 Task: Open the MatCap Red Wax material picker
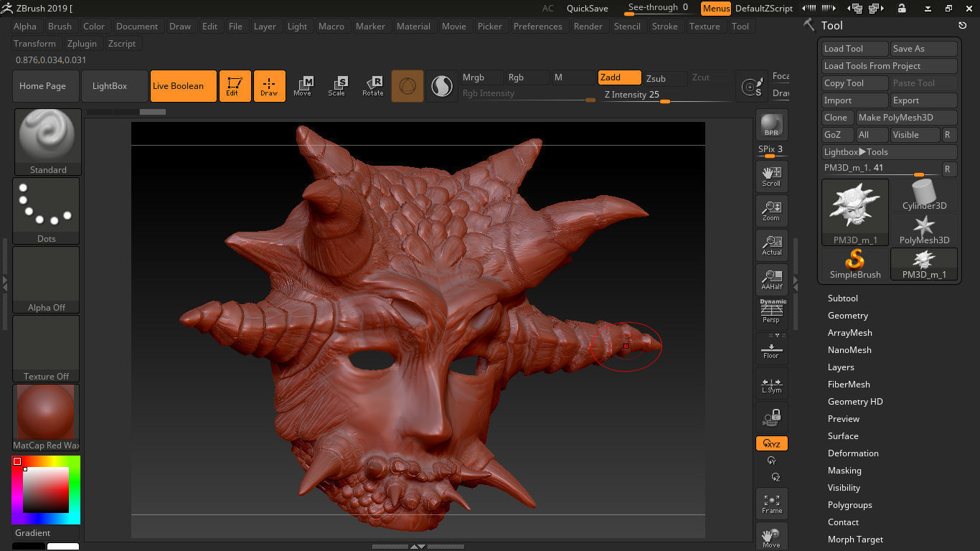(47, 418)
